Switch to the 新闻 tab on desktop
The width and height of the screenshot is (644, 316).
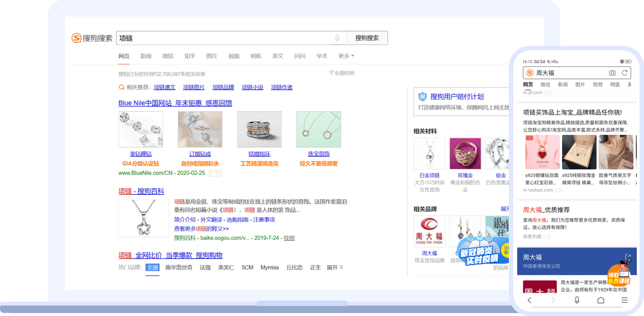pyautogui.click(x=146, y=56)
